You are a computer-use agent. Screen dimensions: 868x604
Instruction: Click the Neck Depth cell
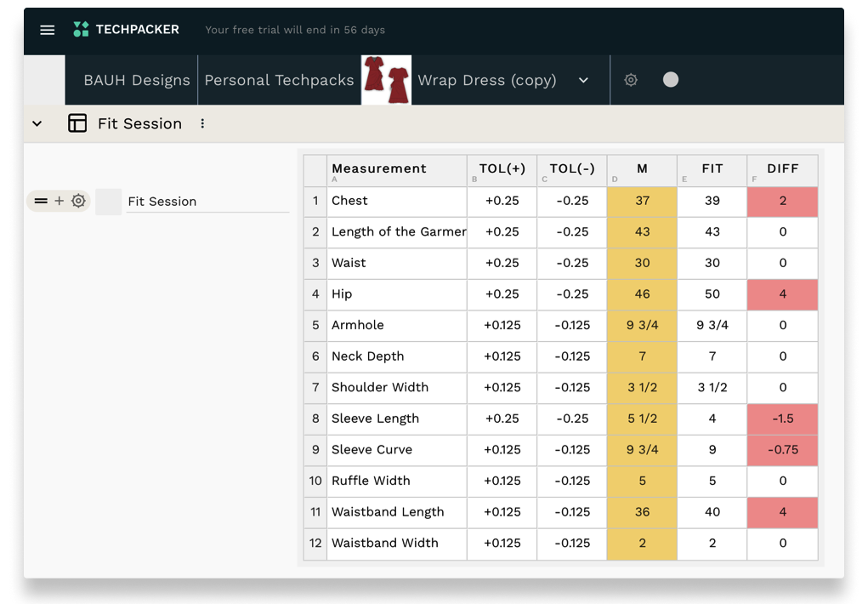click(397, 356)
